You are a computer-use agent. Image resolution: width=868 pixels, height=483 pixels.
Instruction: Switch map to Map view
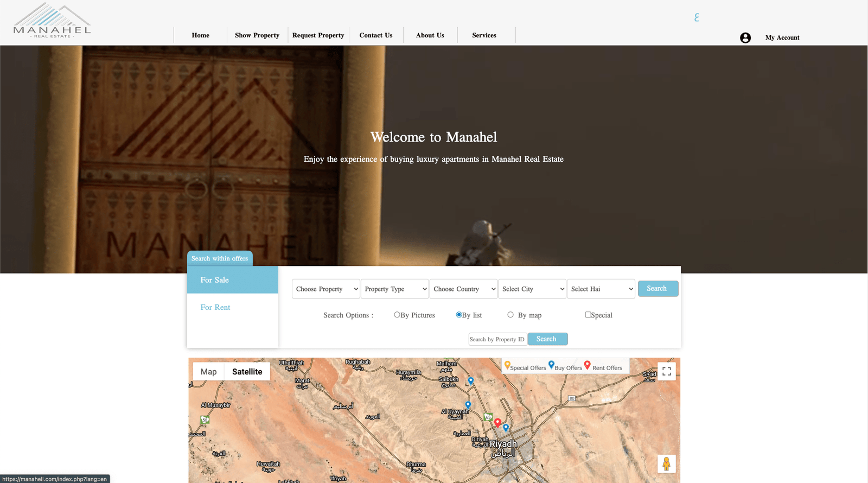click(209, 372)
